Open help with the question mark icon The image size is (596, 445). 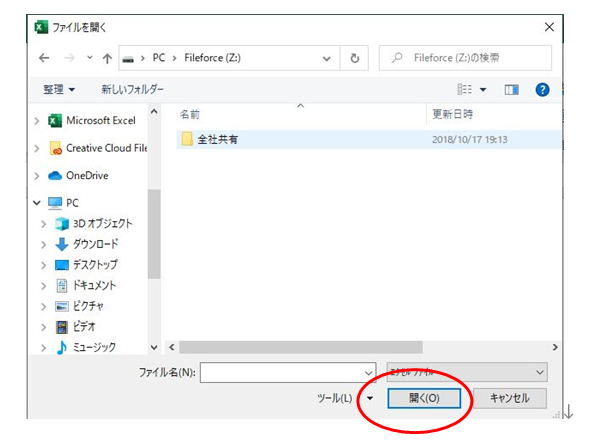tap(542, 90)
